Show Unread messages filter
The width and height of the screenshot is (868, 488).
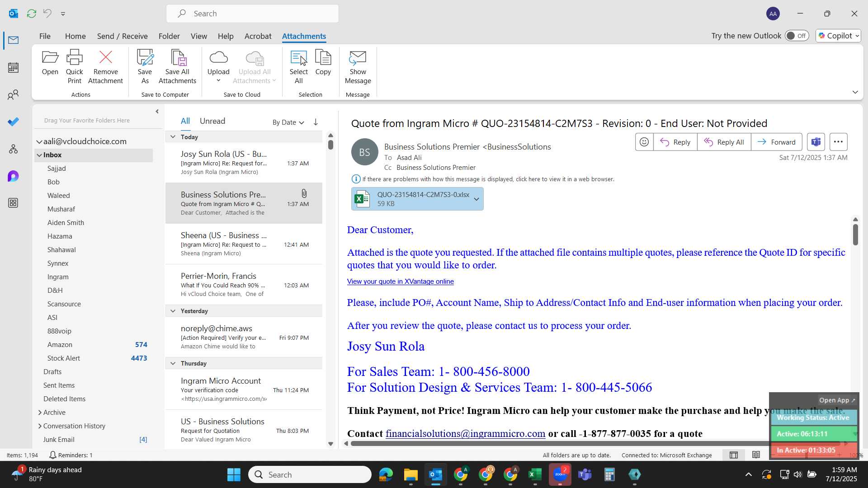tap(212, 121)
